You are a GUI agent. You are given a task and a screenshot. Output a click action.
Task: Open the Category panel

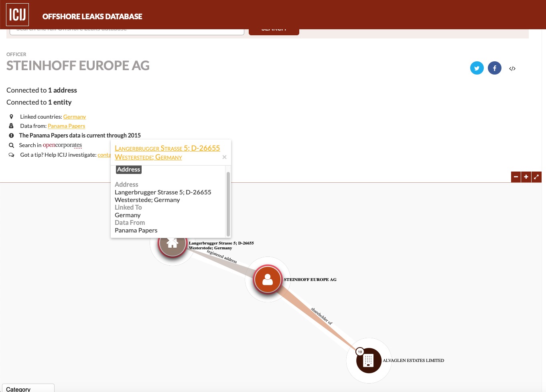pyautogui.click(x=28, y=388)
